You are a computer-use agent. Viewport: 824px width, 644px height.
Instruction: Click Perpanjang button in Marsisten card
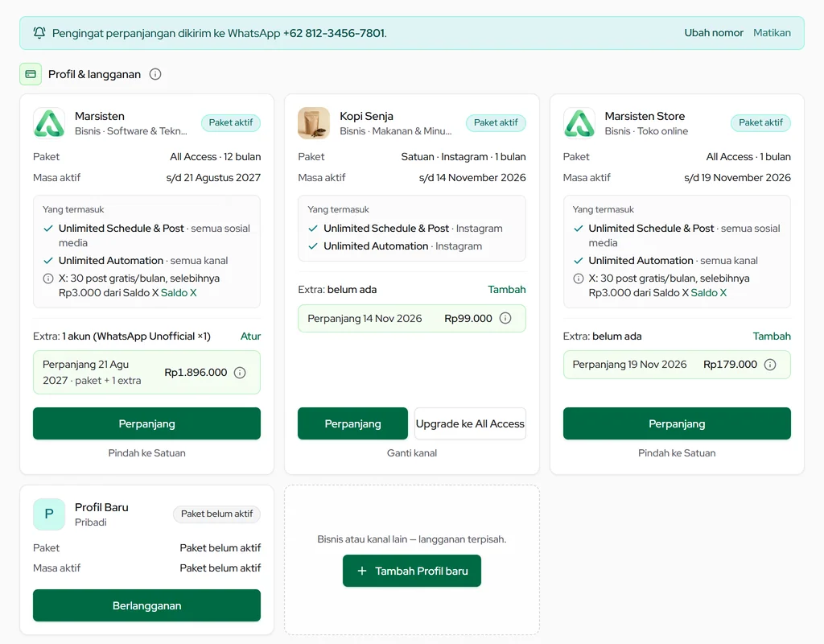point(146,423)
